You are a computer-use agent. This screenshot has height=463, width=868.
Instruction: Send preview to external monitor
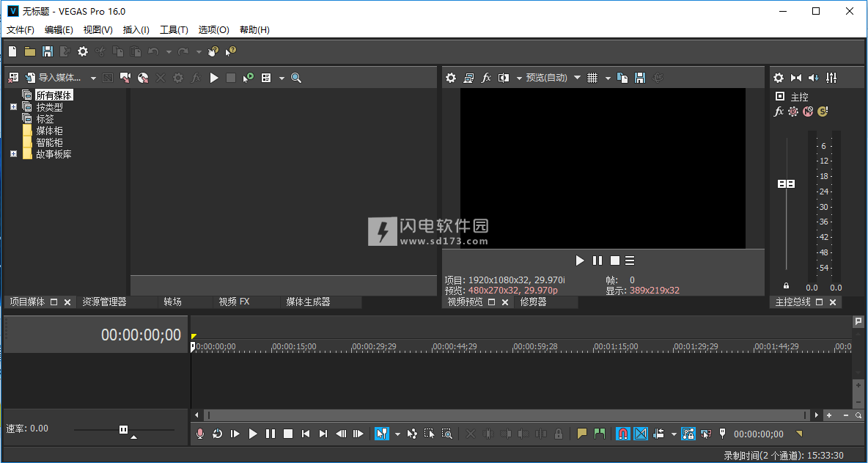pos(468,78)
